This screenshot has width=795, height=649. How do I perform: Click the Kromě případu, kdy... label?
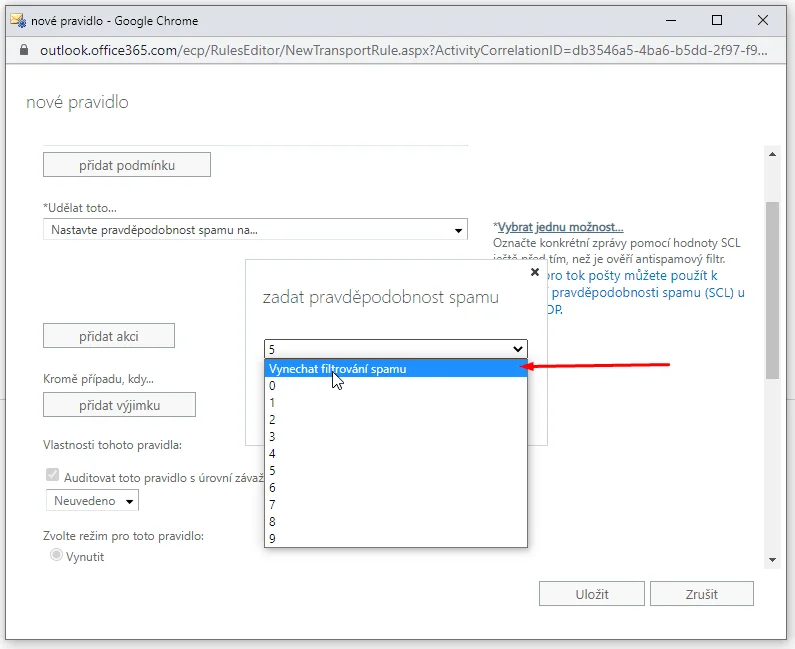(x=98, y=379)
